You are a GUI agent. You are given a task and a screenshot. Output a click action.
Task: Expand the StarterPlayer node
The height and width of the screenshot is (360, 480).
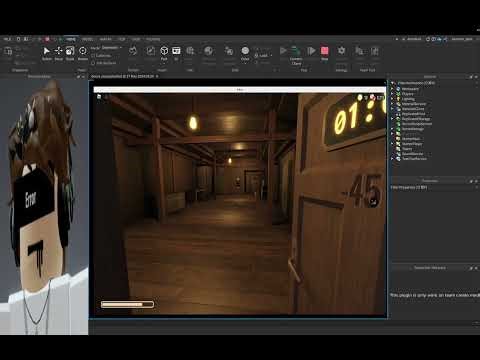click(x=393, y=144)
